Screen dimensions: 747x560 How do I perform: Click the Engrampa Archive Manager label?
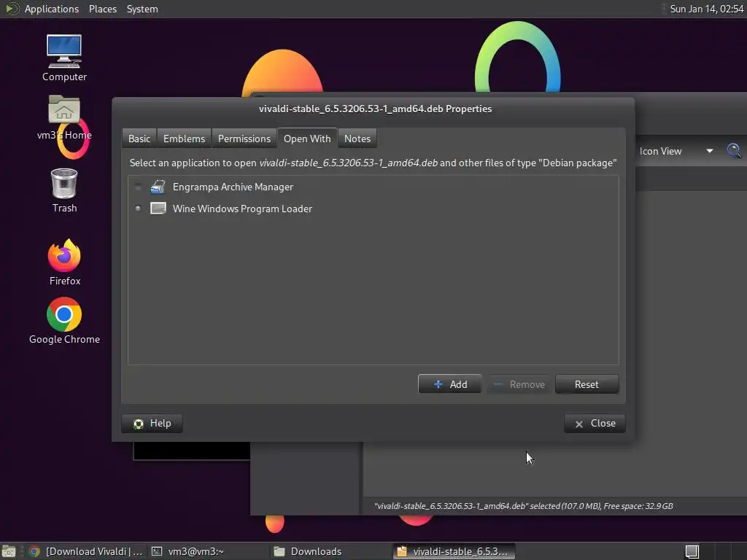point(233,187)
